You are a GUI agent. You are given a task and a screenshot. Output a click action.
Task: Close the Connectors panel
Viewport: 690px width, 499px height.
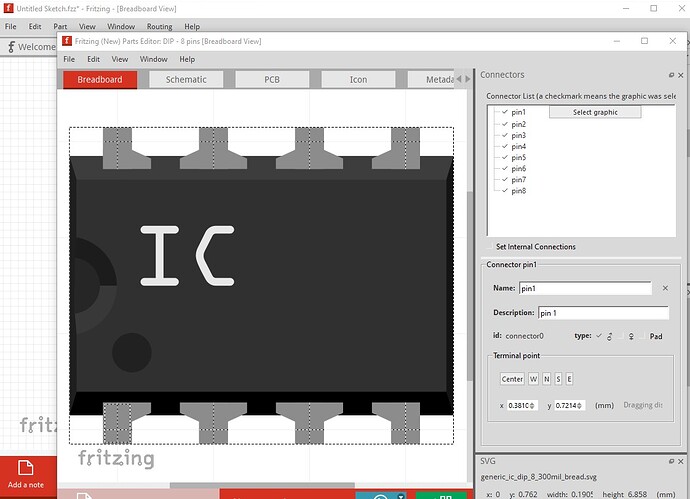pos(680,75)
